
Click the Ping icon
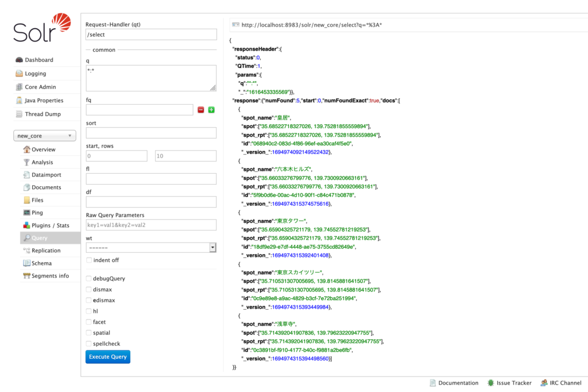(x=26, y=213)
